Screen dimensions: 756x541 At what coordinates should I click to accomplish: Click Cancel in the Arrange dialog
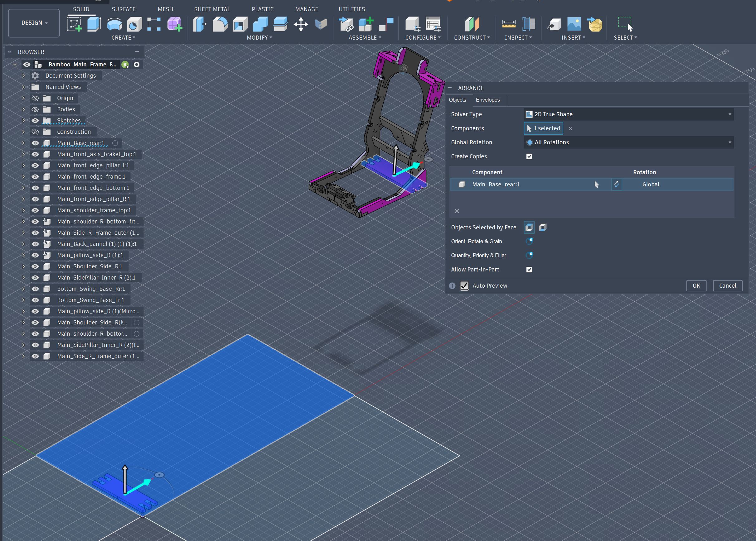pos(727,285)
